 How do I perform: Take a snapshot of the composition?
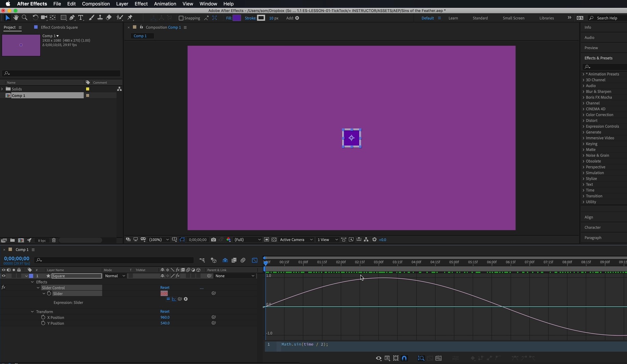click(213, 240)
